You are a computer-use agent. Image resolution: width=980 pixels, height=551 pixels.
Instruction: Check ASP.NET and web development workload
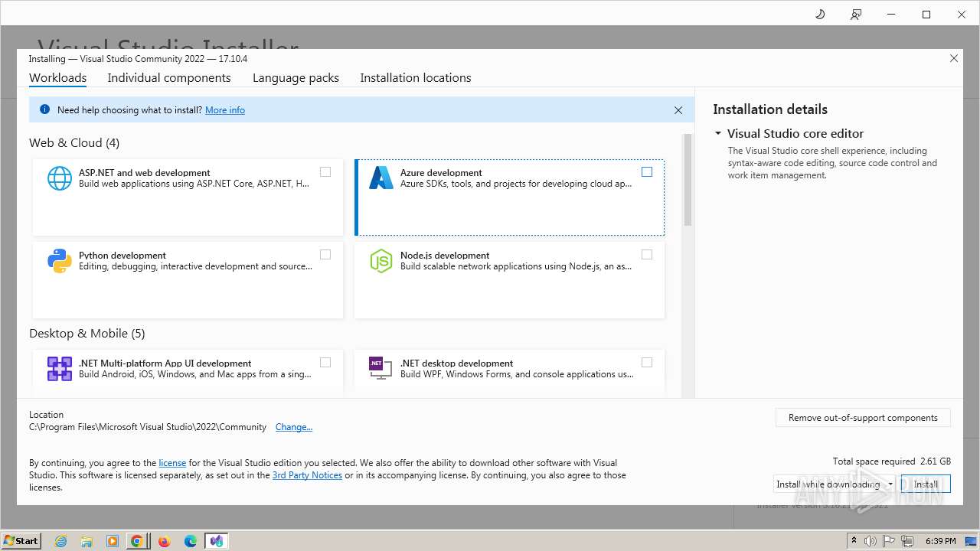point(325,172)
